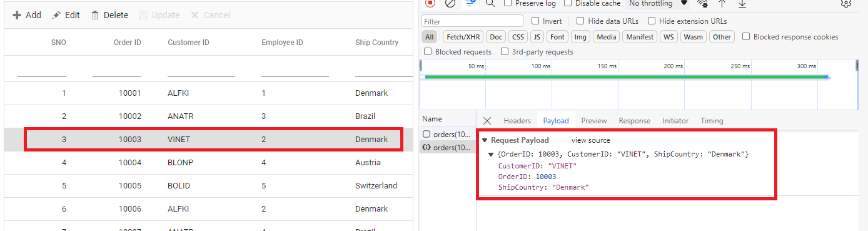Open network search magnifier
This screenshot has height=231, width=868.
point(490,3)
